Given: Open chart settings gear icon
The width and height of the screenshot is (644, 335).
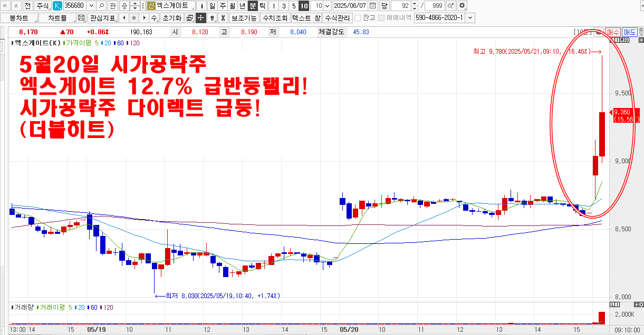Looking at the screenshot, I should pyautogui.click(x=462, y=6).
